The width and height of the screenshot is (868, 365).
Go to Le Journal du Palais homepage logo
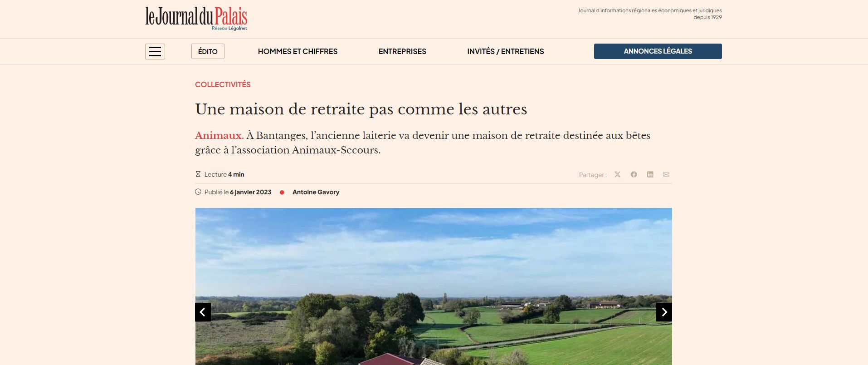pos(196,19)
